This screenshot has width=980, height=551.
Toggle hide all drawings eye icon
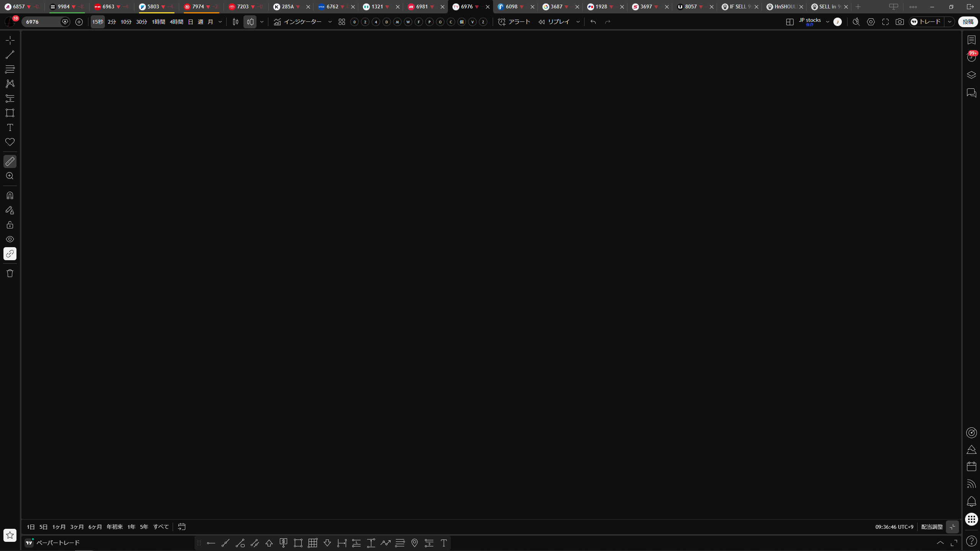coord(10,239)
